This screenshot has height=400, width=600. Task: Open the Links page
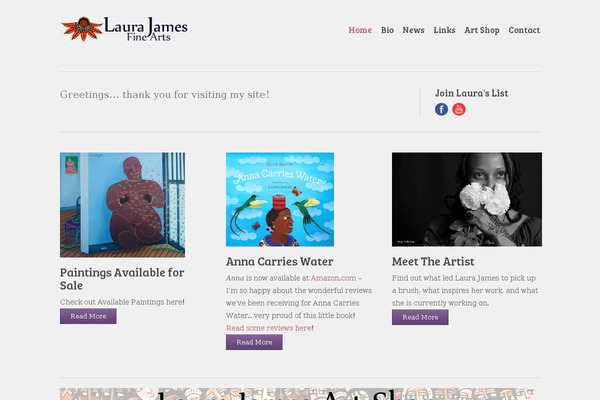point(444,30)
